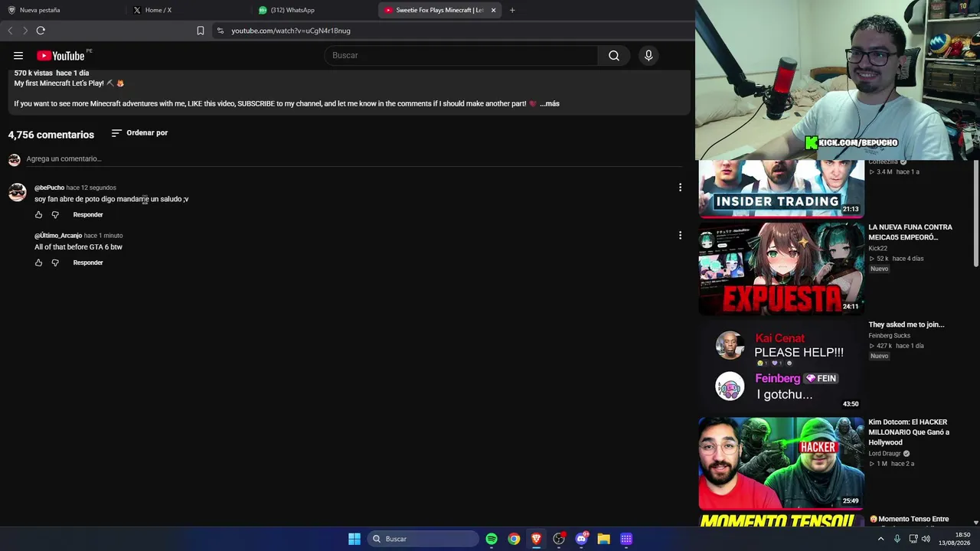Open the network icon in the system tray
This screenshot has height=551, width=980.
click(912, 539)
